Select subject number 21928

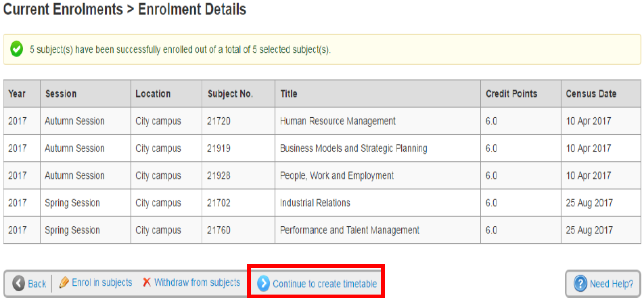[219, 175]
